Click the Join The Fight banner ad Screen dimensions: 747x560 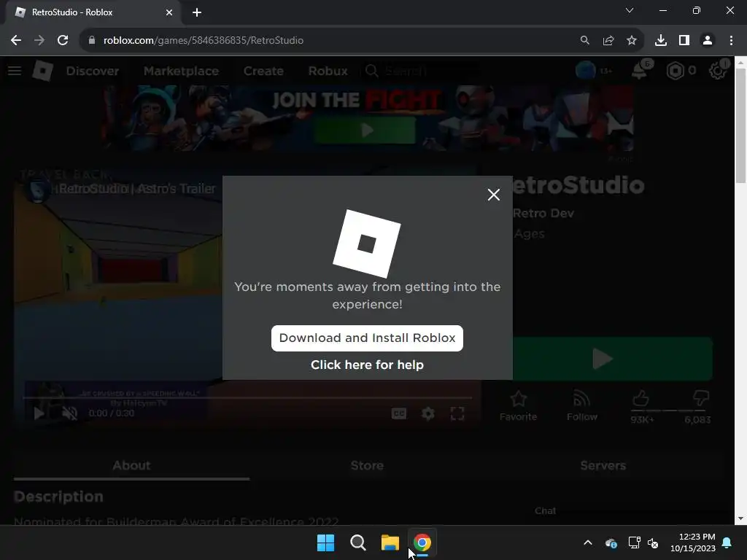(x=367, y=117)
